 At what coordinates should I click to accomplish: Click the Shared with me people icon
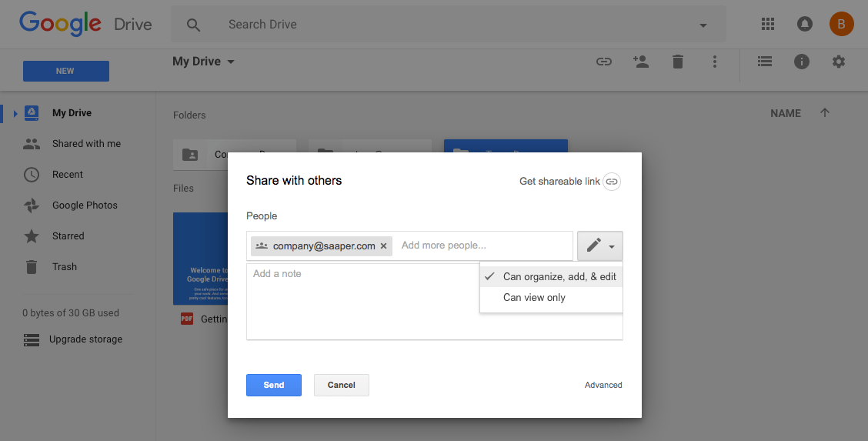(32, 144)
